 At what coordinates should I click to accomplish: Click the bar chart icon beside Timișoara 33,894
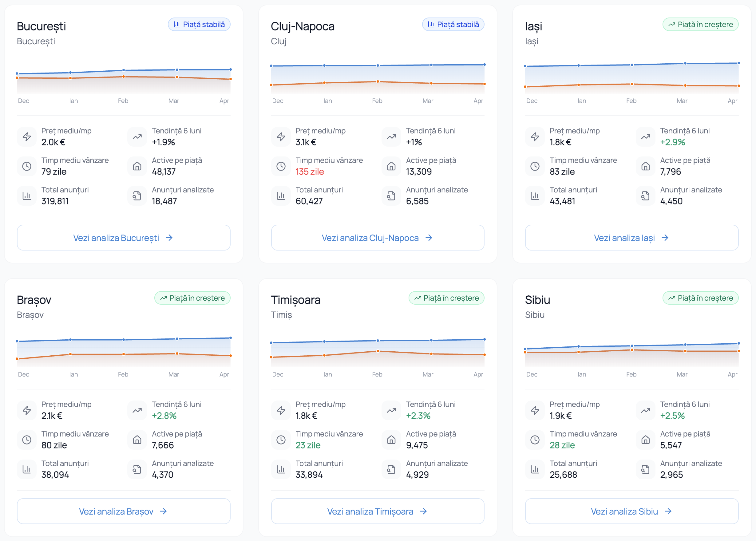[x=281, y=469]
